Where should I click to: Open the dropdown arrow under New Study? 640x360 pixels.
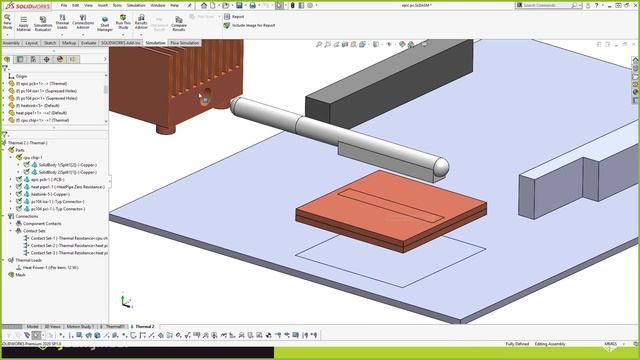[7, 35]
